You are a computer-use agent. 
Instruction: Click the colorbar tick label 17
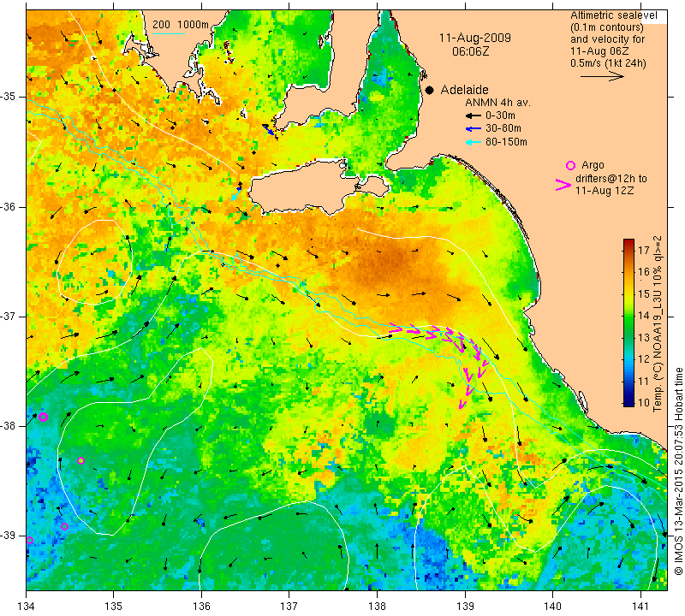point(644,250)
